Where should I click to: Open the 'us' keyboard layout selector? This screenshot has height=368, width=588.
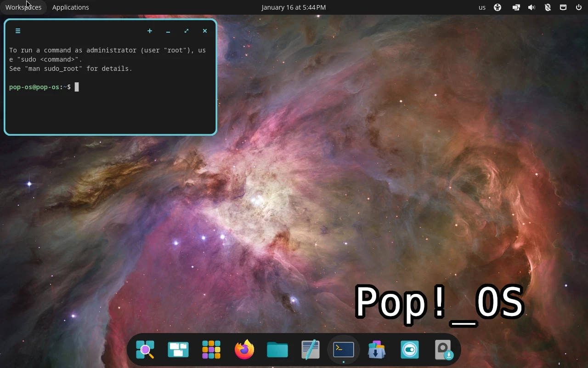coord(482,7)
